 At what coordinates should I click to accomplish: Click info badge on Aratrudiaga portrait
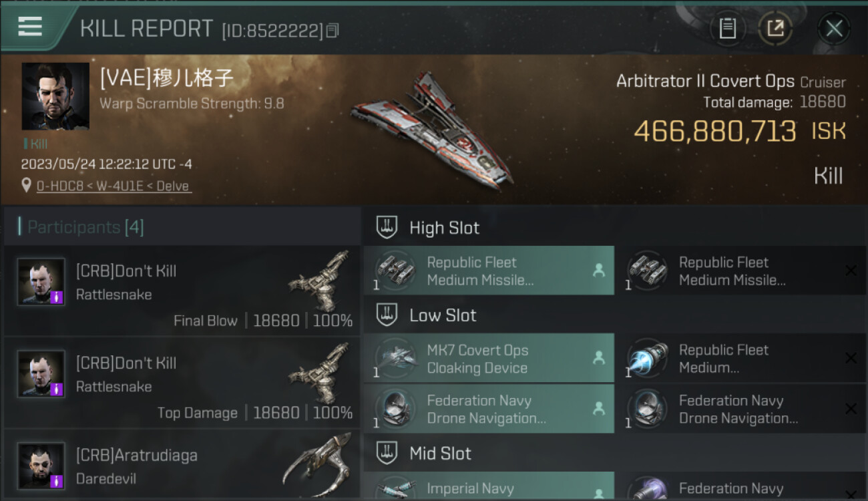pyautogui.click(x=57, y=481)
